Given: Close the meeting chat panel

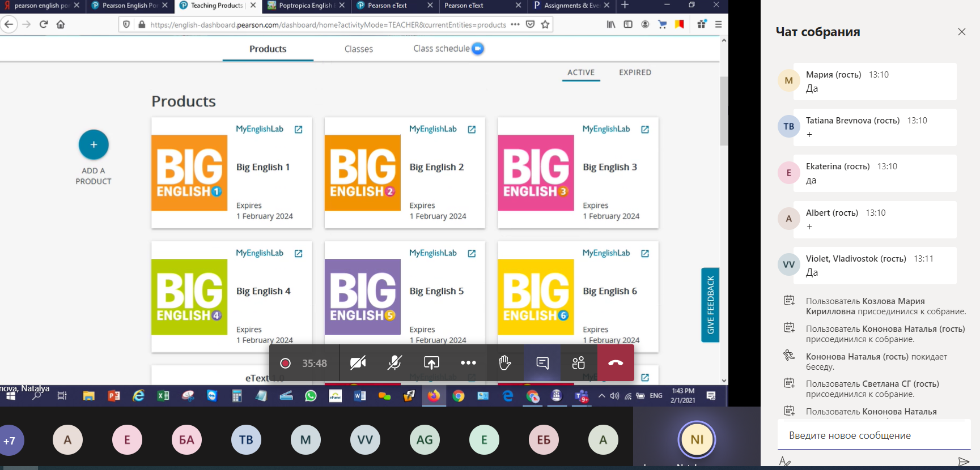Looking at the screenshot, I should (962, 32).
